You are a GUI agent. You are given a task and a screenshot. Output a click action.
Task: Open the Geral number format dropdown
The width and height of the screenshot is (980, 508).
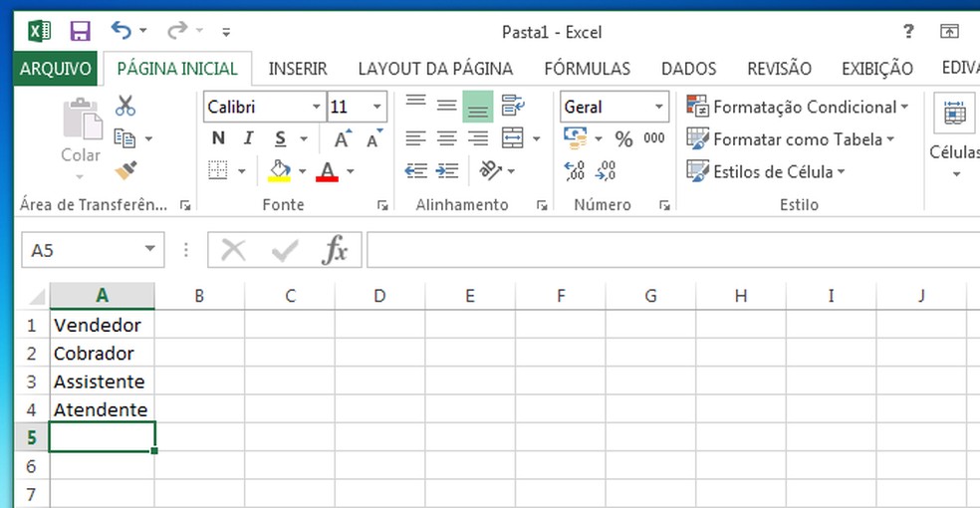click(658, 107)
